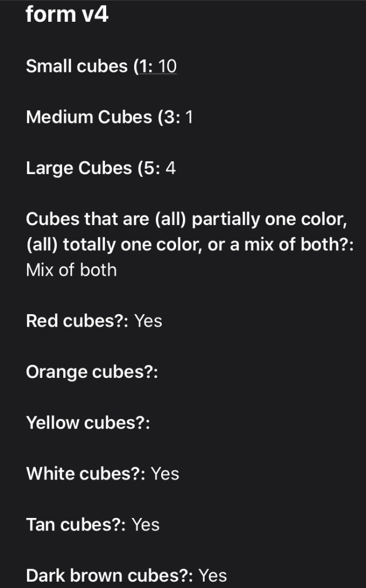
Task: Click the value 1 after Medium Cubes
Action: point(189,118)
